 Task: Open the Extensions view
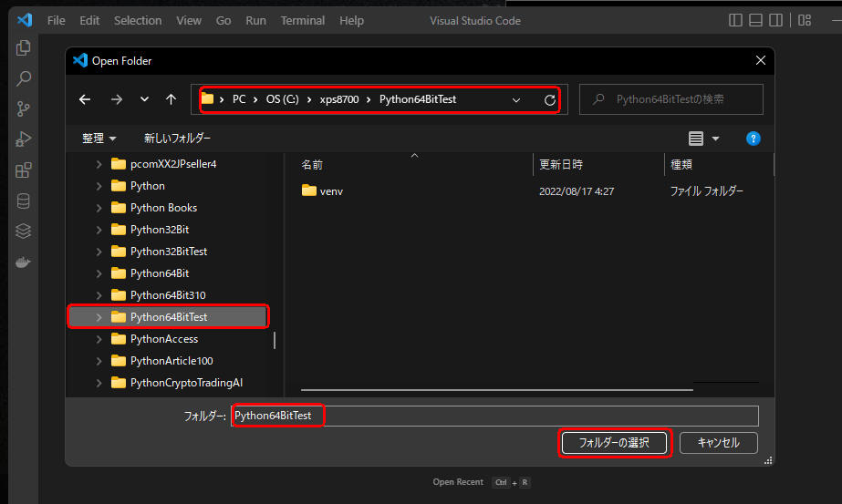click(x=23, y=170)
